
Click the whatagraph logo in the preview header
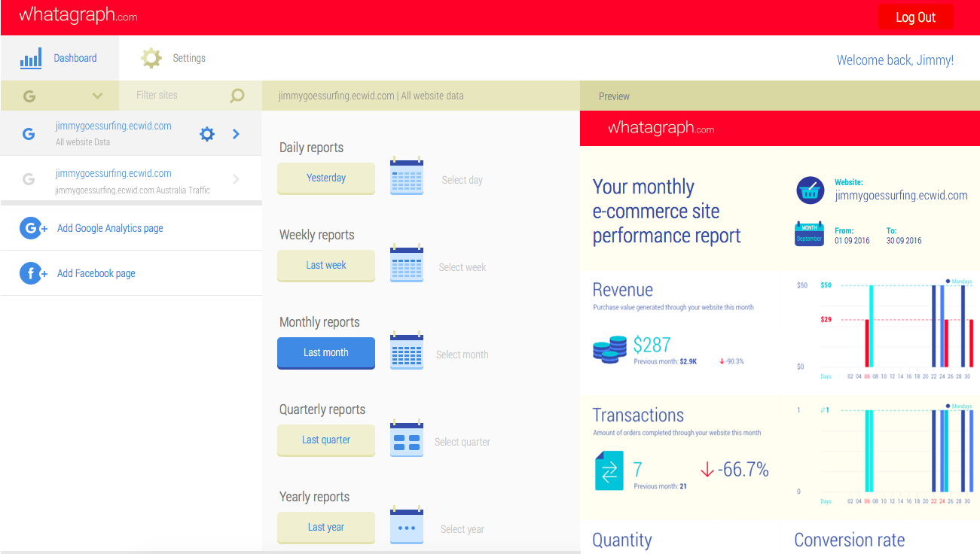[661, 128]
